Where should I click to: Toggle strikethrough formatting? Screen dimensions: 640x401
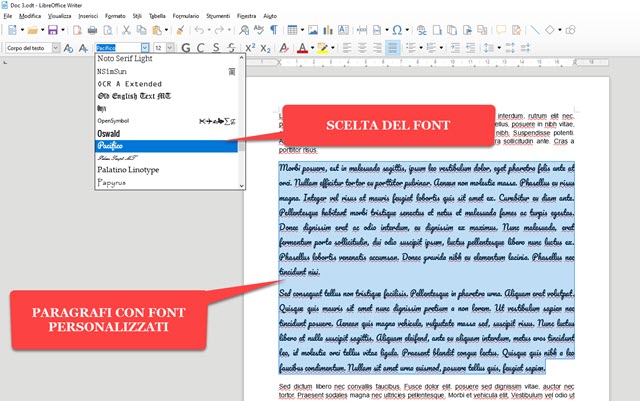tap(231, 48)
